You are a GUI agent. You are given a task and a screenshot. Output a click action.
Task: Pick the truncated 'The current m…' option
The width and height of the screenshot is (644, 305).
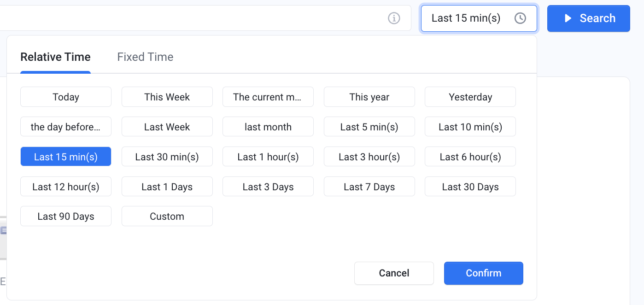[268, 97]
